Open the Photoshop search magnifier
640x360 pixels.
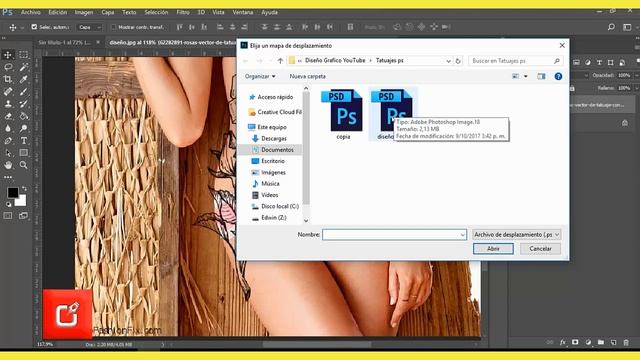(x=611, y=27)
